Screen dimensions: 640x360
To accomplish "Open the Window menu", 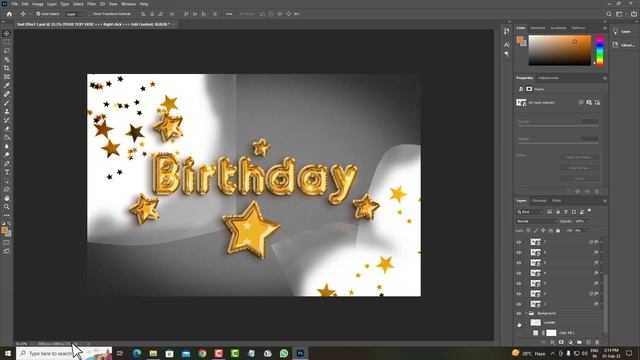I will click(128, 4).
